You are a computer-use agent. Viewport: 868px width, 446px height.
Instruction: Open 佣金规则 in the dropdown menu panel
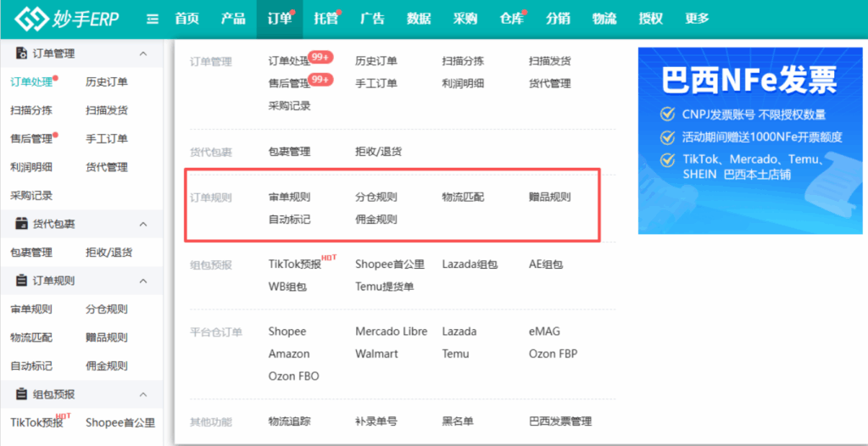pos(376,220)
